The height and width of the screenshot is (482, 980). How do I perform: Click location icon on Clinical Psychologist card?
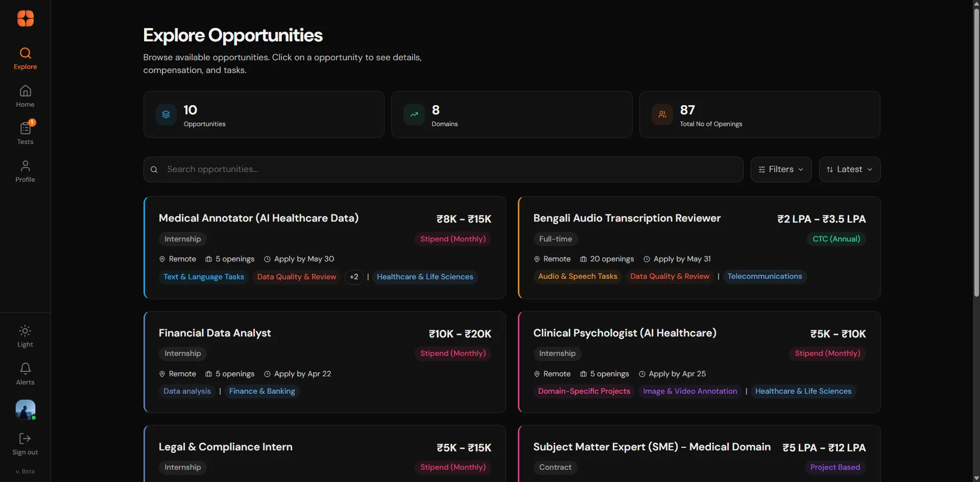point(537,374)
